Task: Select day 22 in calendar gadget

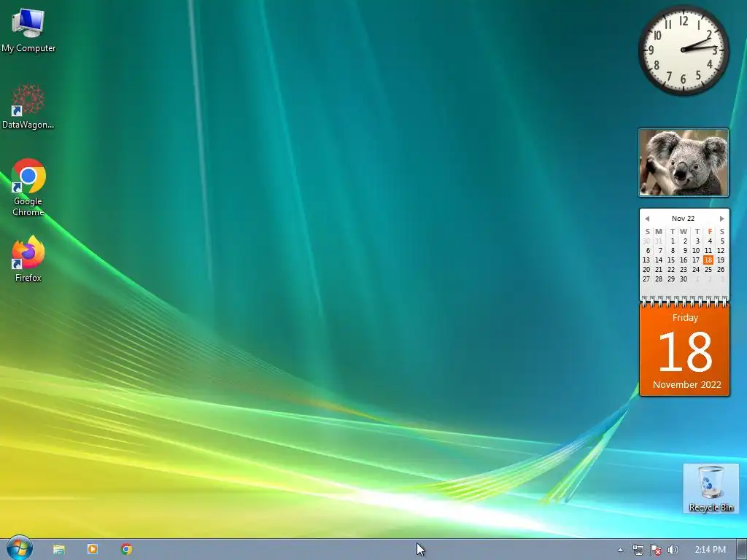Action: click(x=671, y=270)
